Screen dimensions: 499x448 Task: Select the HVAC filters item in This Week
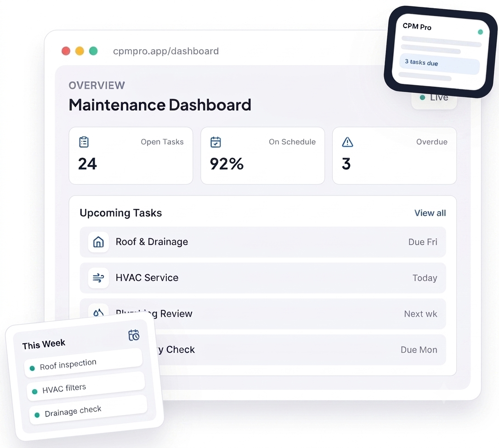(86, 386)
